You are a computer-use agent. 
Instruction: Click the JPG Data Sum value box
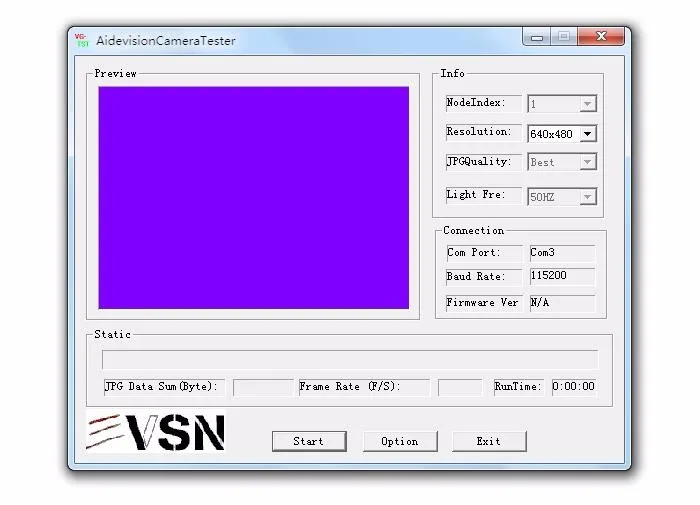[262, 387]
